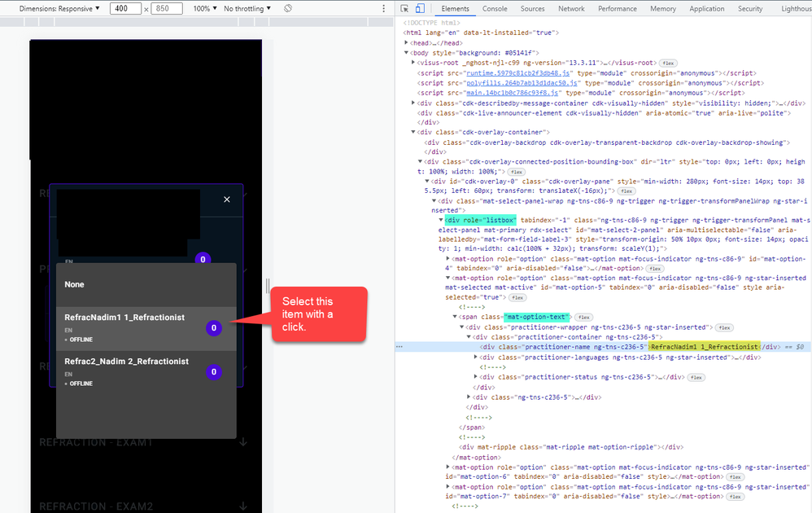Open the Dimensions: Responsive dropdown

60,8
